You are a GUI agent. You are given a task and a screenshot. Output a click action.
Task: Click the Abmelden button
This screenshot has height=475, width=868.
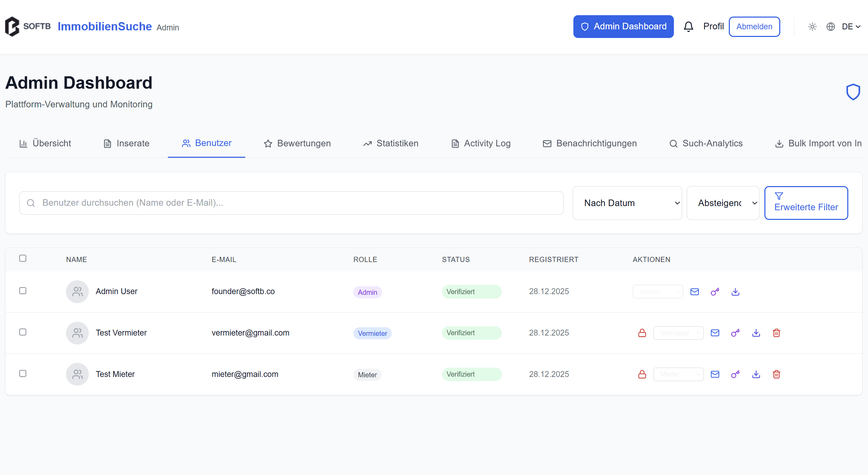[x=754, y=27]
